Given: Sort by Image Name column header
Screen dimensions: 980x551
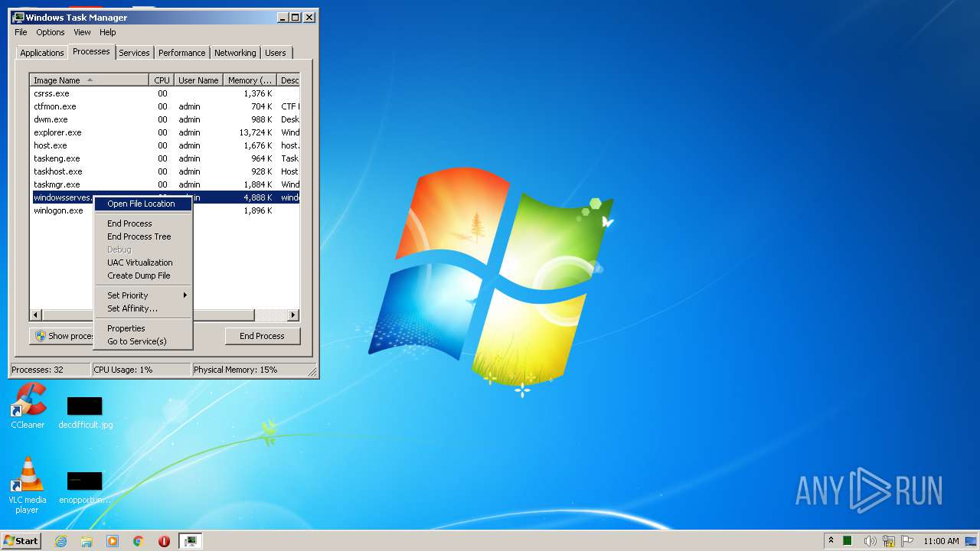Looking at the screenshot, I should 89,80.
